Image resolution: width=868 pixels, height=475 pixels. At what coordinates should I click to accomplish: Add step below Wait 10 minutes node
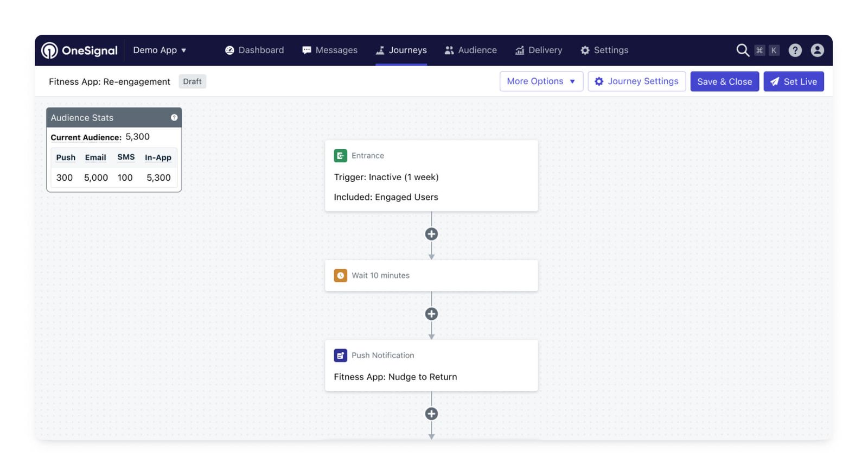(431, 314)
